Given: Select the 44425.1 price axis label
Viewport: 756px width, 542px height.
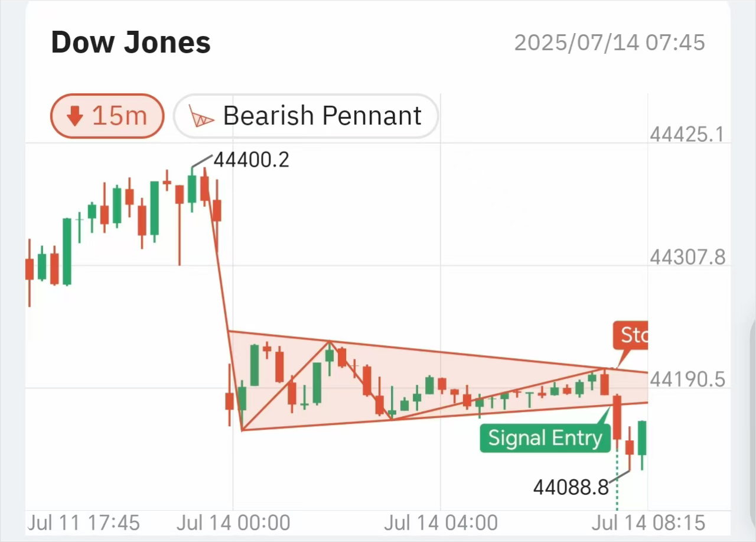Looking at the screenshot, I should pyautogui.click(x=687, y=135).
